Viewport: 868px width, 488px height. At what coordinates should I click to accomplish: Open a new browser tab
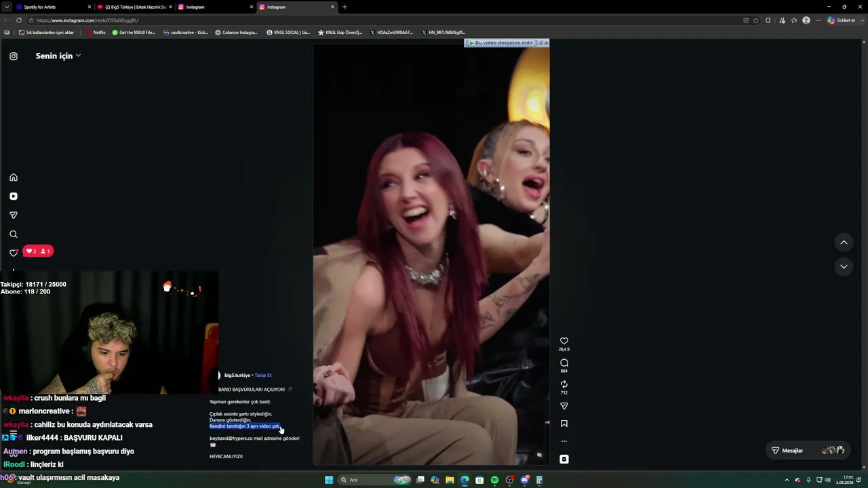tap(344, 7)
